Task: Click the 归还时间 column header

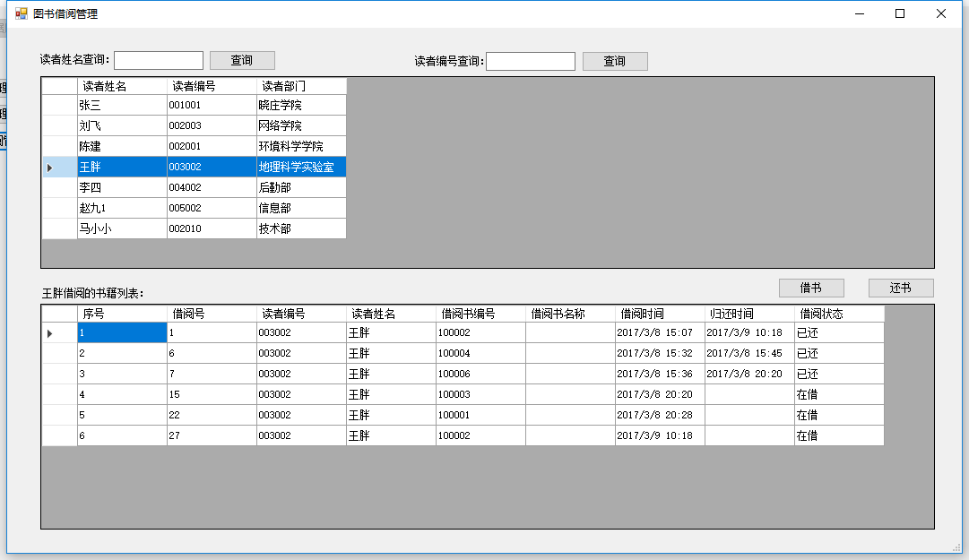Action: 749,314
